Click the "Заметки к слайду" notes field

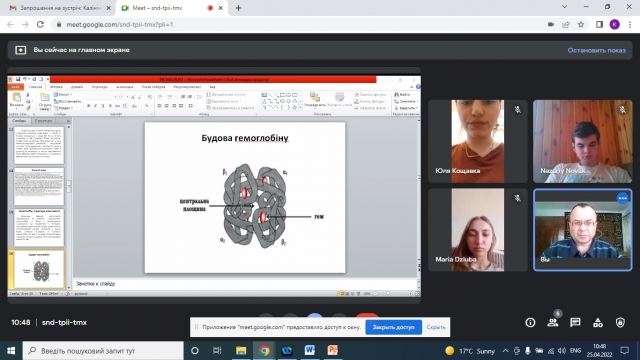tap(245, 284)
